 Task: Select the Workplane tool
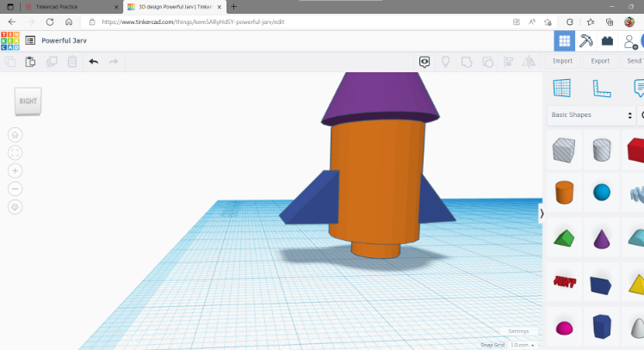coord(562,88)
